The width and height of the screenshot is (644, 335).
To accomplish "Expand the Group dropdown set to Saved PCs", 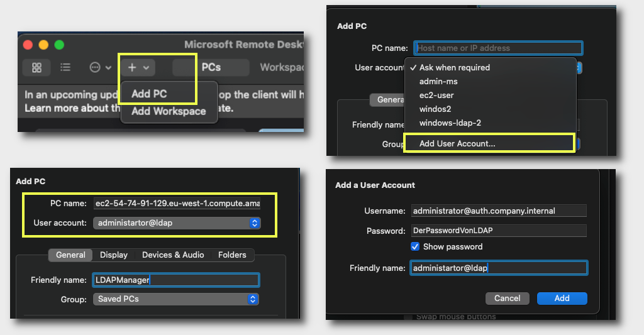I will tap(176, 299).
